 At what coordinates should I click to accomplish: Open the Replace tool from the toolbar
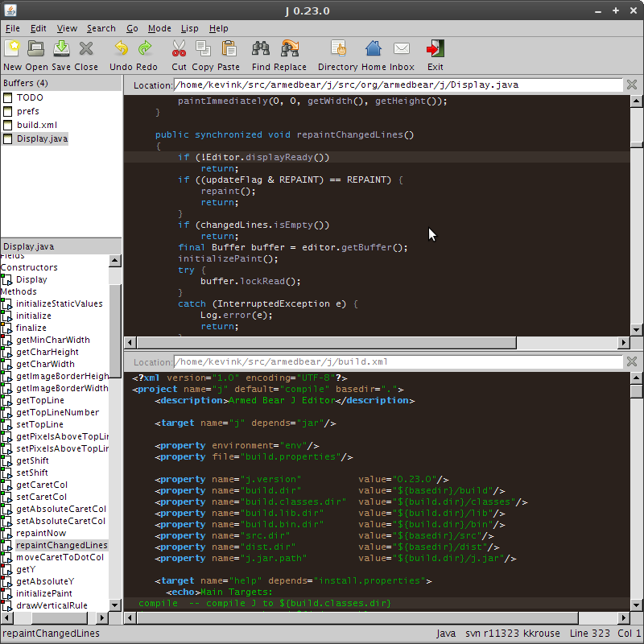pos(291,48)
